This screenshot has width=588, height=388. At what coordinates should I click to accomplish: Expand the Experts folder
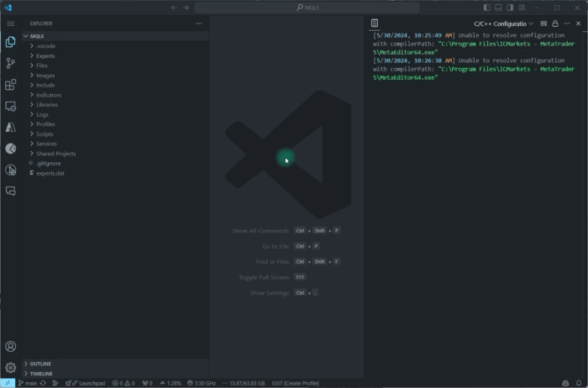(115, 56)
